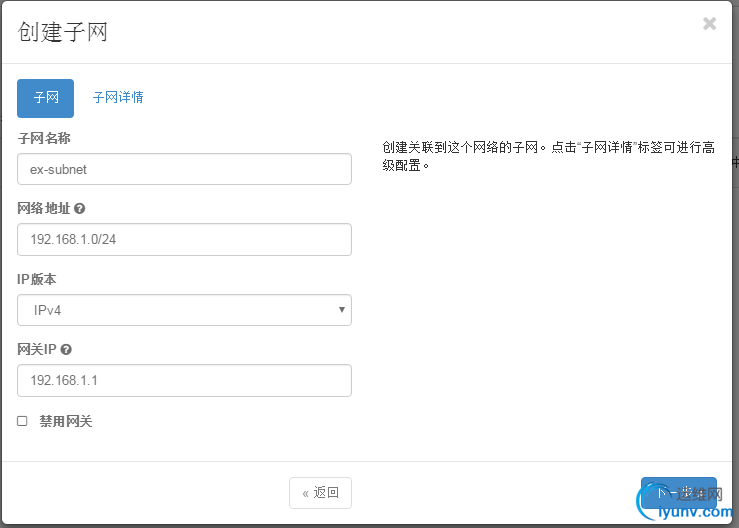Close the 创建子网 dialog

(709, 24)
